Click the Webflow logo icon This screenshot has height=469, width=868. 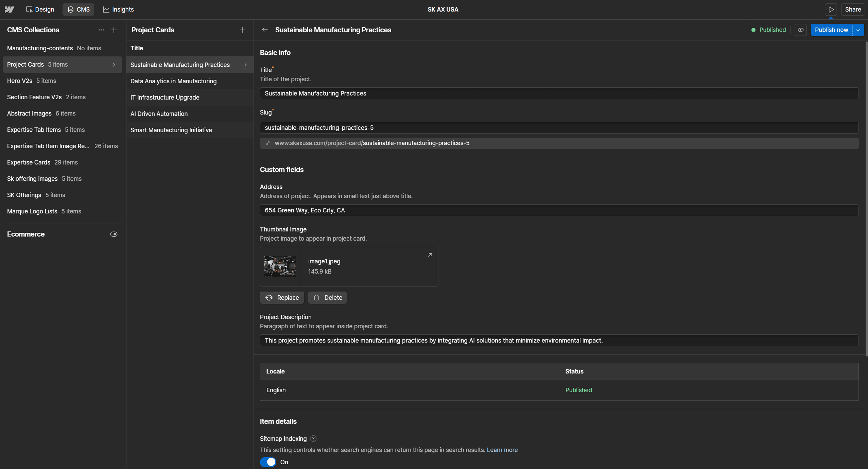click(9, 9)
